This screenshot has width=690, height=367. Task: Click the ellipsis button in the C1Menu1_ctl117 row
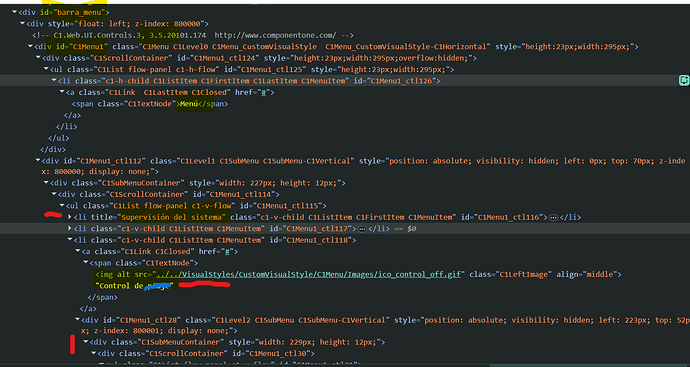click(362, 229)
